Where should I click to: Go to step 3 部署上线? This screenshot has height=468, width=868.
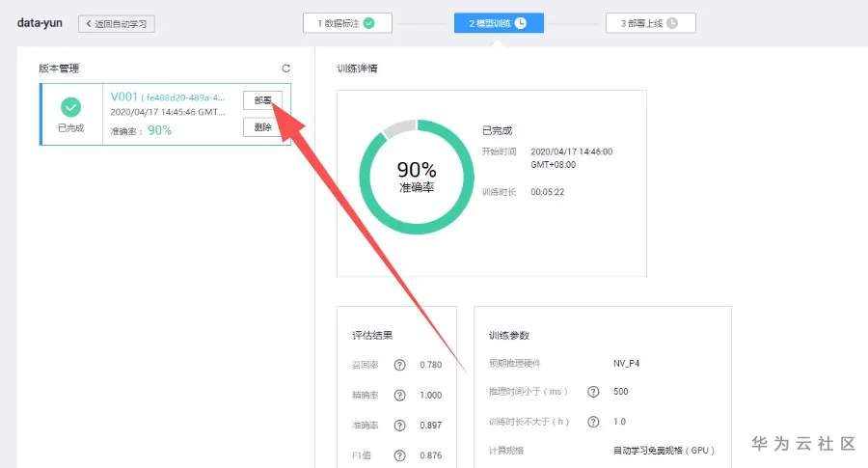(x=650, y=23)
